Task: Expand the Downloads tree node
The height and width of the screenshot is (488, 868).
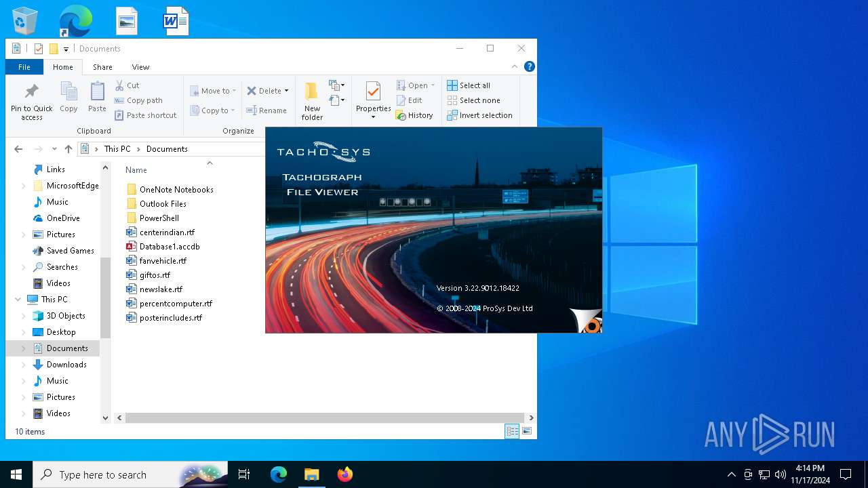Action: (x=24, y=365)
